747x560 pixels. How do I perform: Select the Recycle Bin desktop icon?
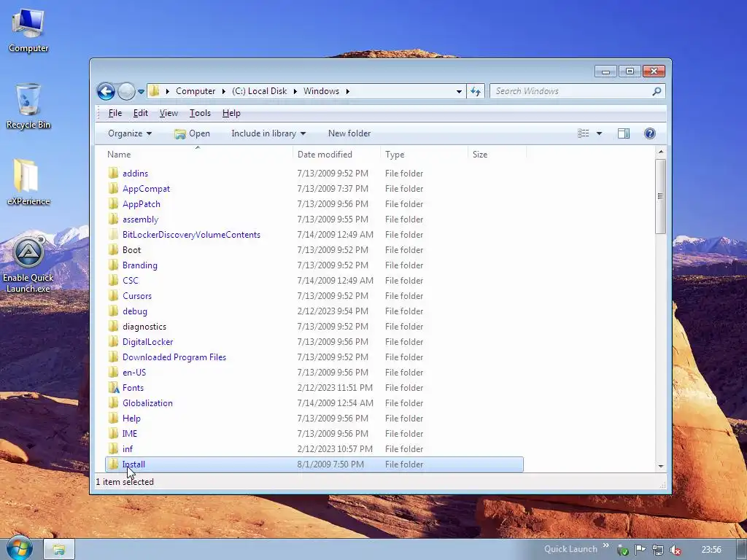(28, 106)
